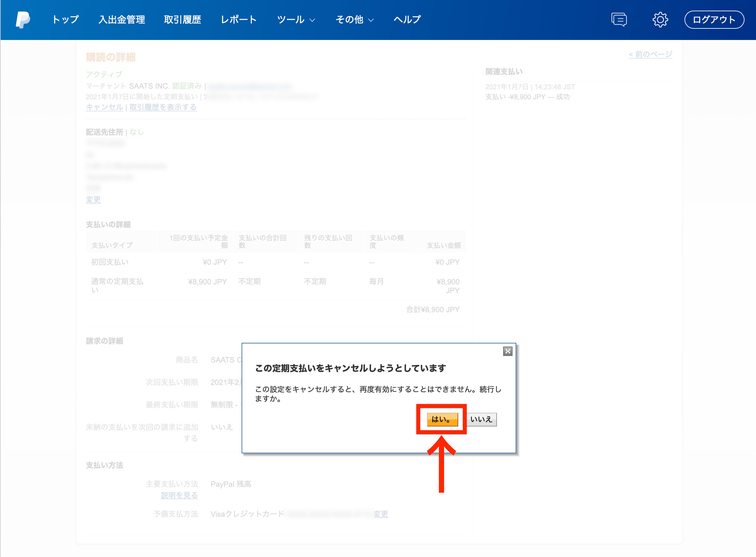The height and width of the screenshot is (557, 756).
Task: Click the ログアウト button
Action: point(714,20)
